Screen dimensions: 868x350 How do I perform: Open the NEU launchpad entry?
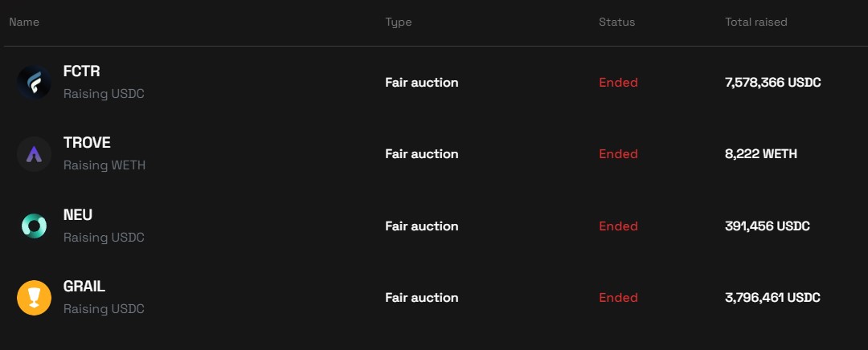(77, 215)
